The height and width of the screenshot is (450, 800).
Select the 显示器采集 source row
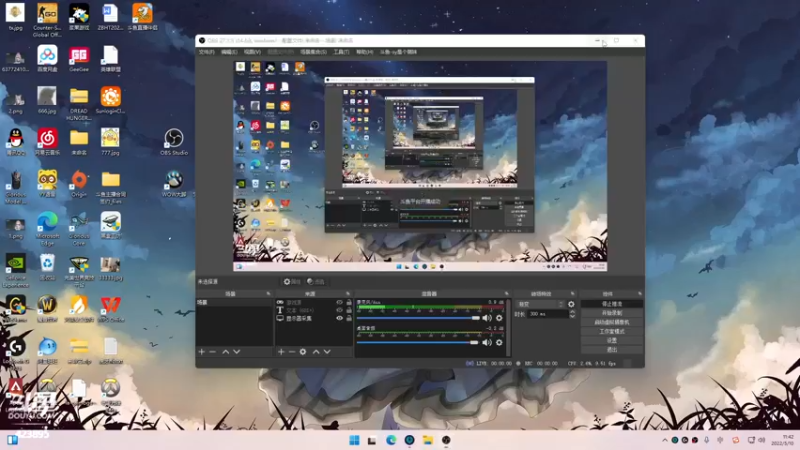[314, 318]
